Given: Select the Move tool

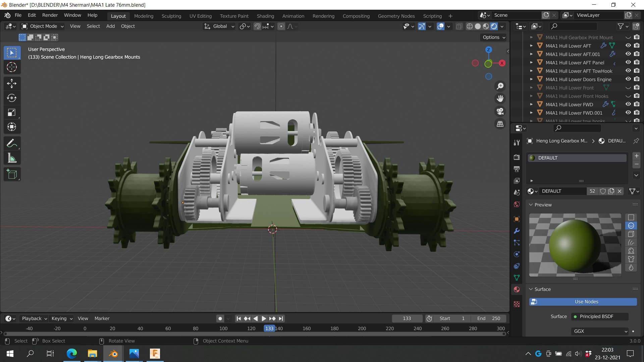Looking at the screenshot, I should pyautogui.click(x=12, y=83).
